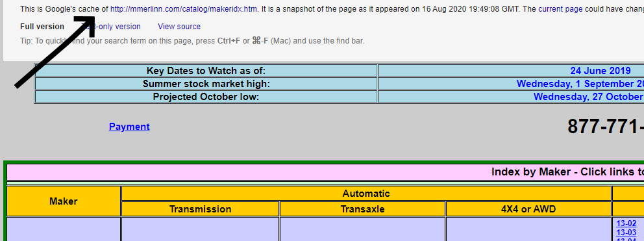
Task: Go to the Payment page link
Action: point(129,127)
